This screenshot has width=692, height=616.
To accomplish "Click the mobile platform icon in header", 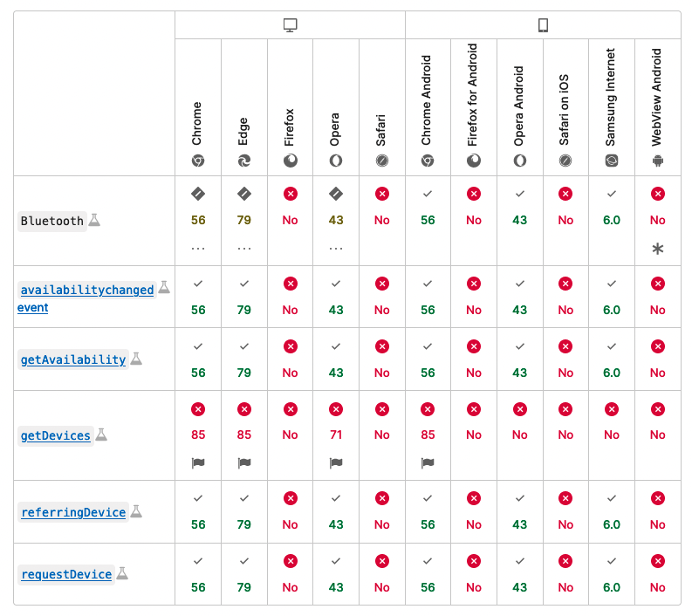I will click(543, 25).
